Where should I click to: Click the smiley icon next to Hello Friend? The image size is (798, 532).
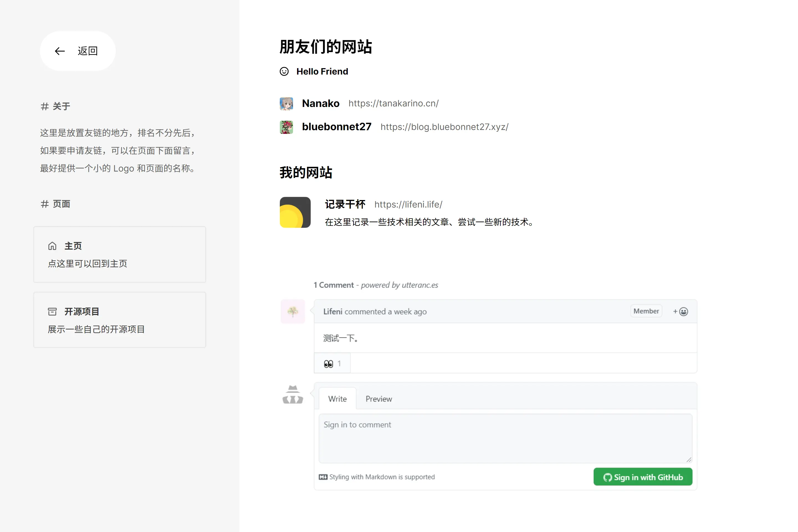[x=284, y=71]
